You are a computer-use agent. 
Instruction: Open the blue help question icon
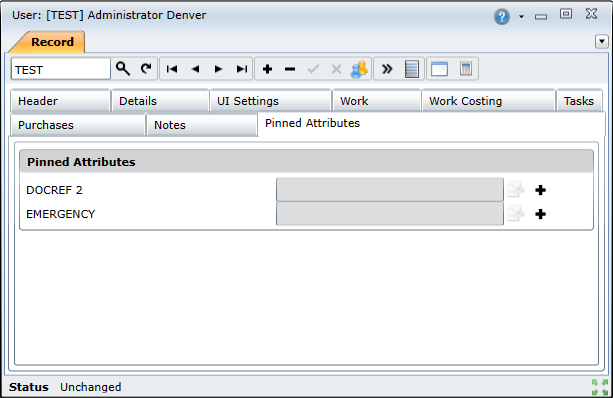click(502, 16)
